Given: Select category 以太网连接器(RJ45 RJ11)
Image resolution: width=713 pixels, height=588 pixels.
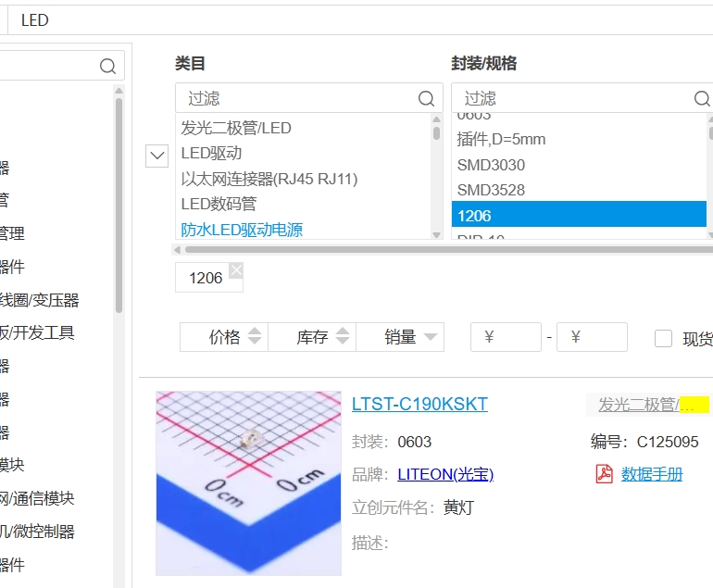Looking at the screenshot, I should [x=269, y=179].
